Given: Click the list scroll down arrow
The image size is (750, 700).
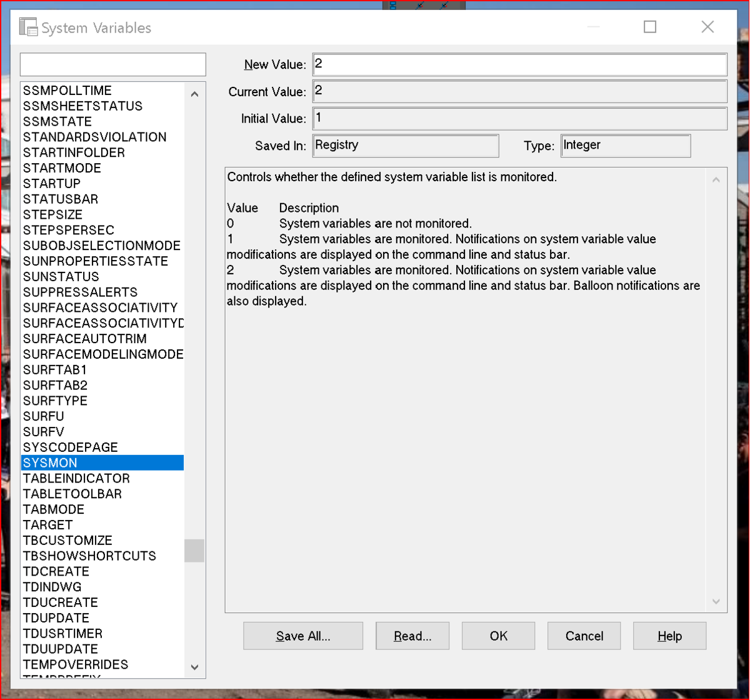Looking at the screenshot, I should click(194, 667).
